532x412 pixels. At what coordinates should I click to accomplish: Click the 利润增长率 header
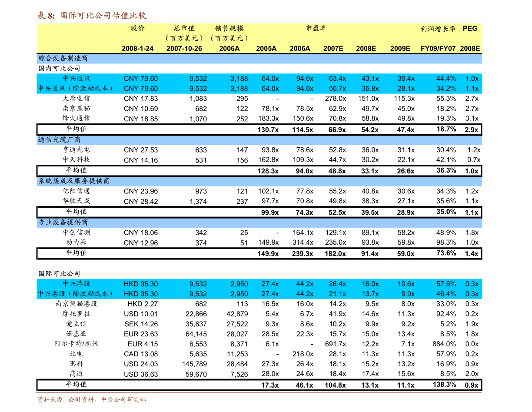[438, 29]
